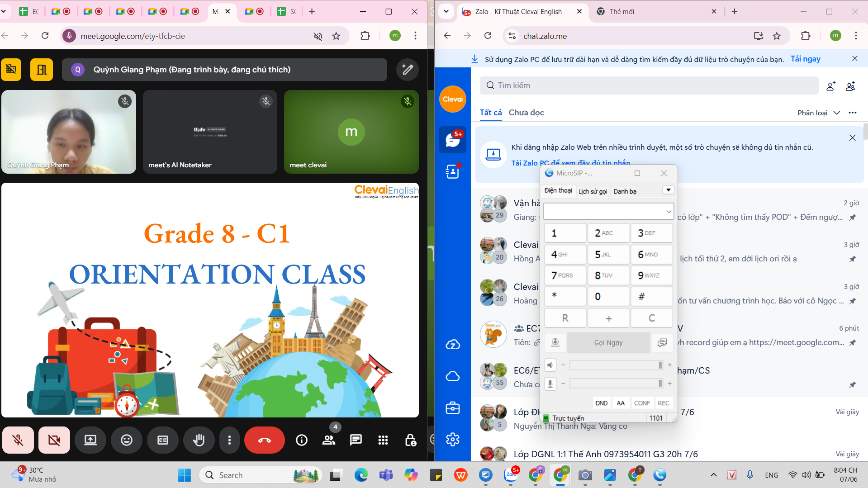Click Tải Zalo PC để xem đầy đủ link
868x488 pixels.
[x=570, y=163]
